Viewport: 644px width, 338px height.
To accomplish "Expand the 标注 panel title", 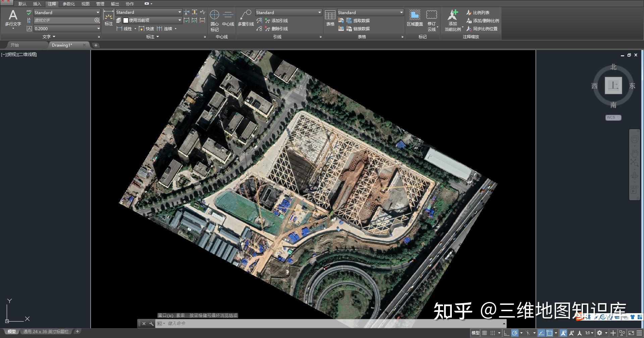I will 153,37.
